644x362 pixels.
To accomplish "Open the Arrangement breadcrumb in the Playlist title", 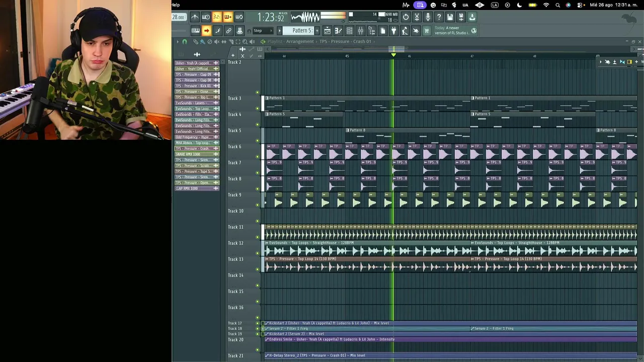I will (x=300, y=42).
